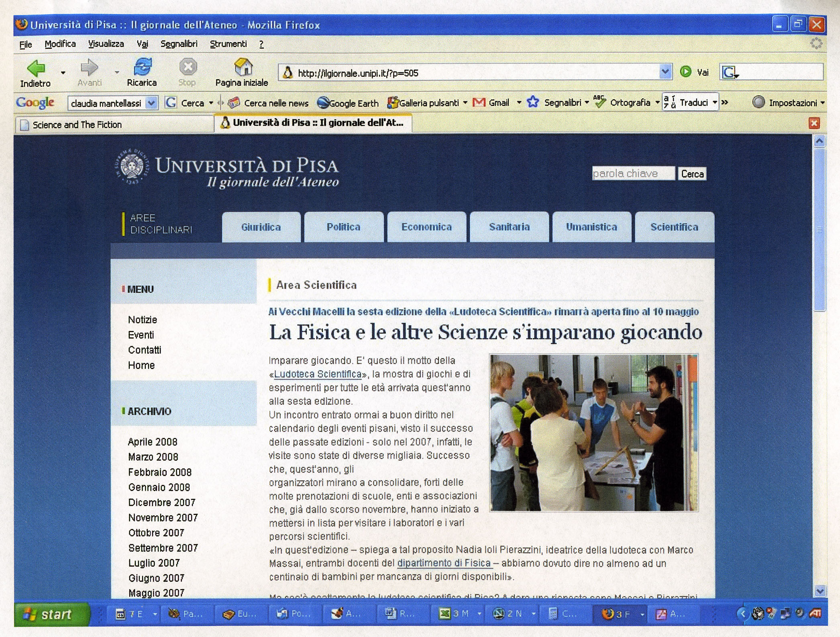Screen dimensions: 840x637
Task: Close the current tab with the red X
Action: [814, 123]
